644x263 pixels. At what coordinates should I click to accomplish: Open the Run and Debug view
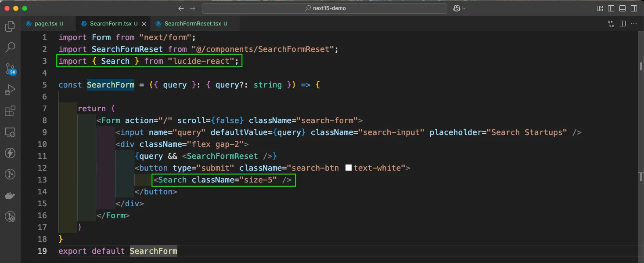click(x=10, y=90)
